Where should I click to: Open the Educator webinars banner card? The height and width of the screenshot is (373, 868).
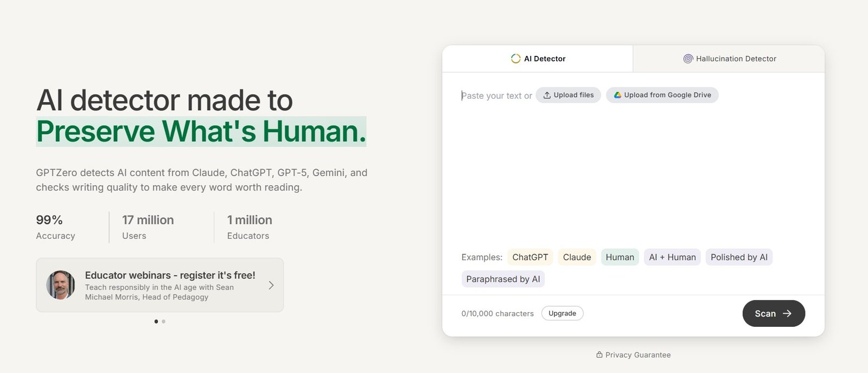coord(159,285)
